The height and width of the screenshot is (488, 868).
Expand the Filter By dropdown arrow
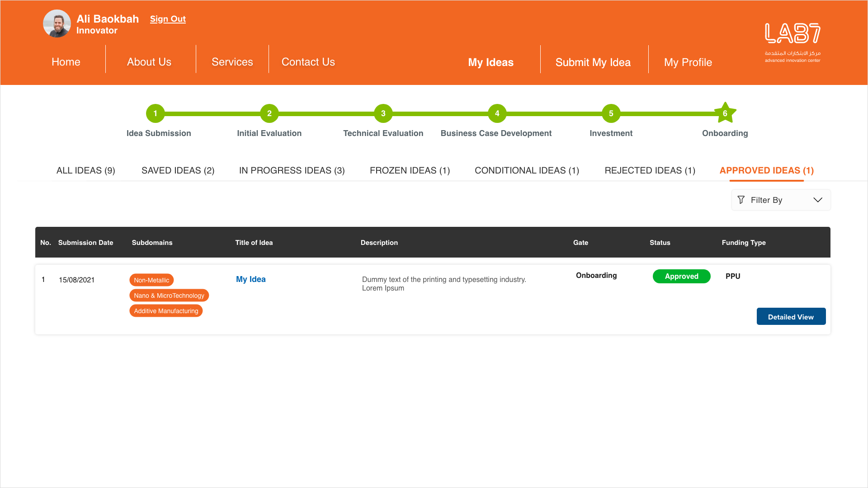(817, 200)
